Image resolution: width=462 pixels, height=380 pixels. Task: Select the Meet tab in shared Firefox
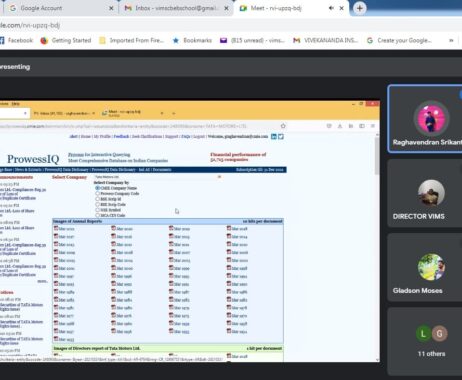(133, 113)
